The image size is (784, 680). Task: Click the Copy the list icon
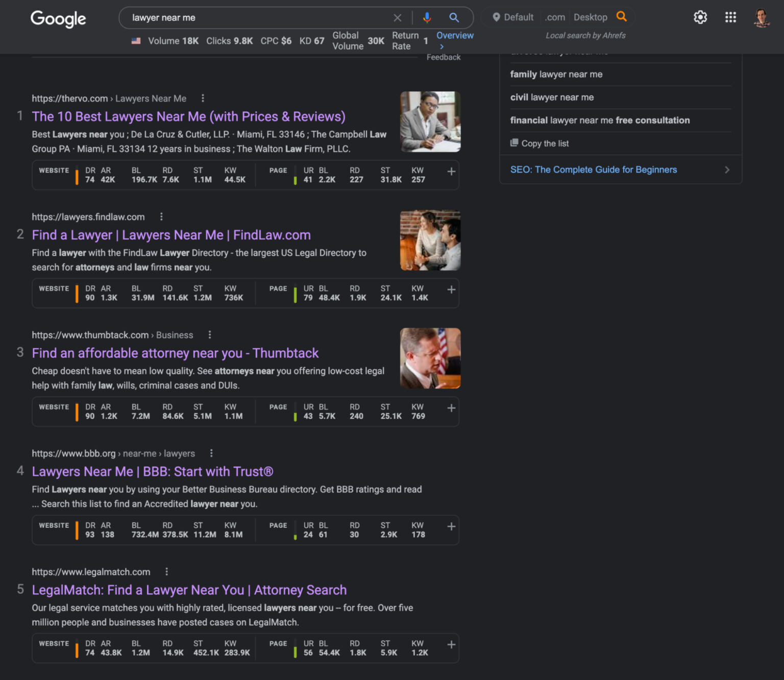(x=513, y=143)
